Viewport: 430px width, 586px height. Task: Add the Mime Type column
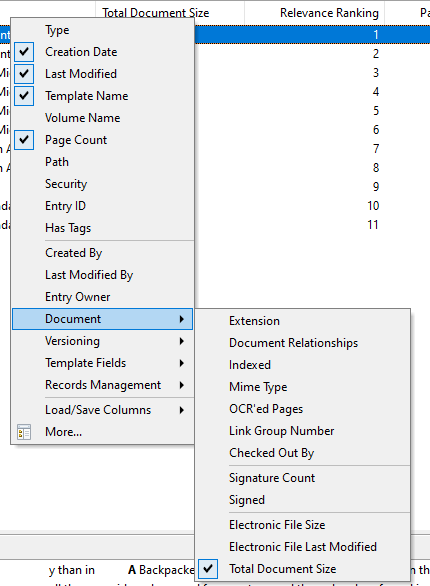click(x=303, y=387)
